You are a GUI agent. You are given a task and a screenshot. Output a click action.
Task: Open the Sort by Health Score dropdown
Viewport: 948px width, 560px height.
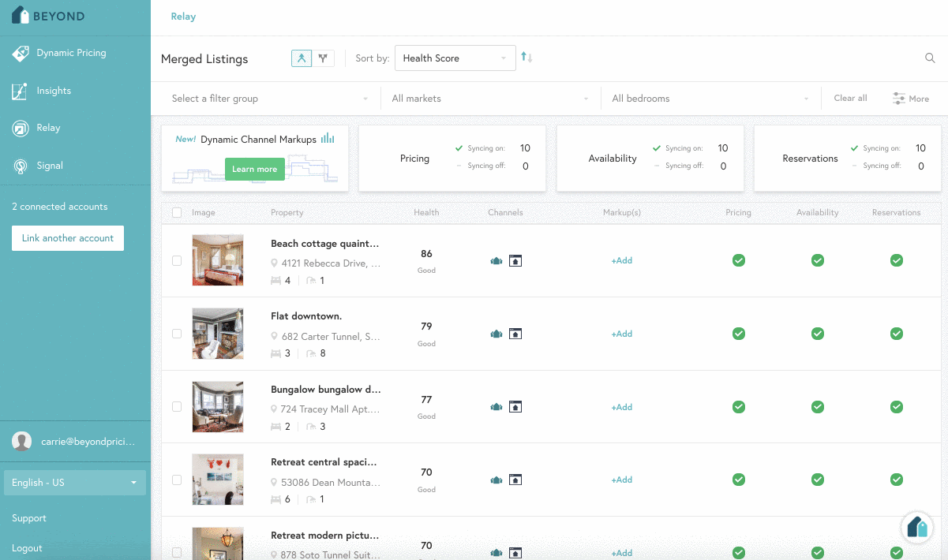click(455, 58)
